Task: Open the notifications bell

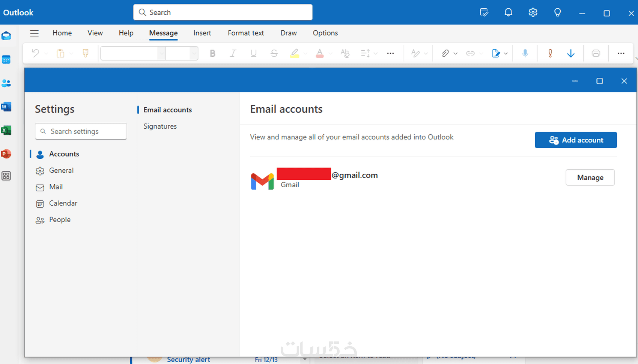Action: 508,12
